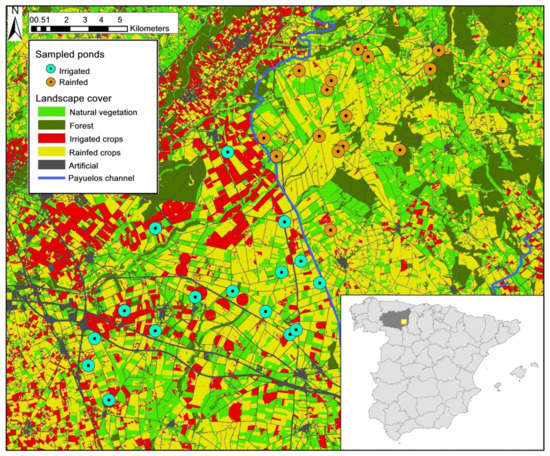Select the Rainfed crops yellow swatch
550x456 pixels.
click(52, 152)
